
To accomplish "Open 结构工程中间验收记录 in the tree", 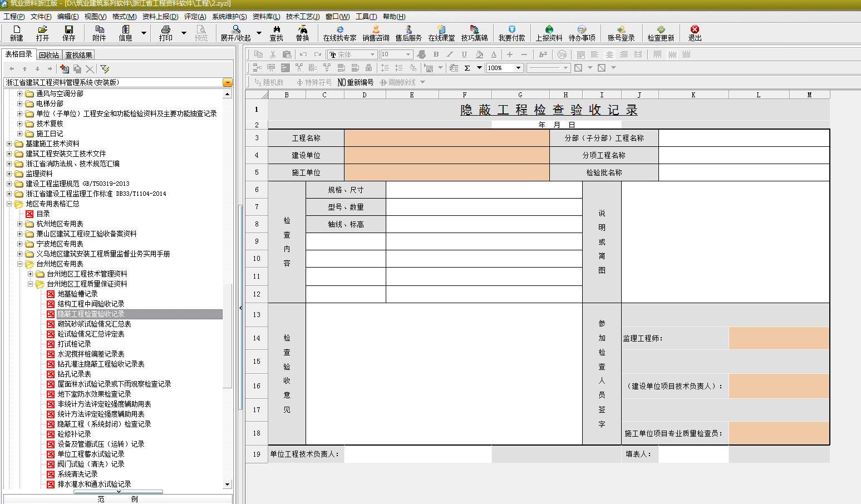I will (91, 304).
